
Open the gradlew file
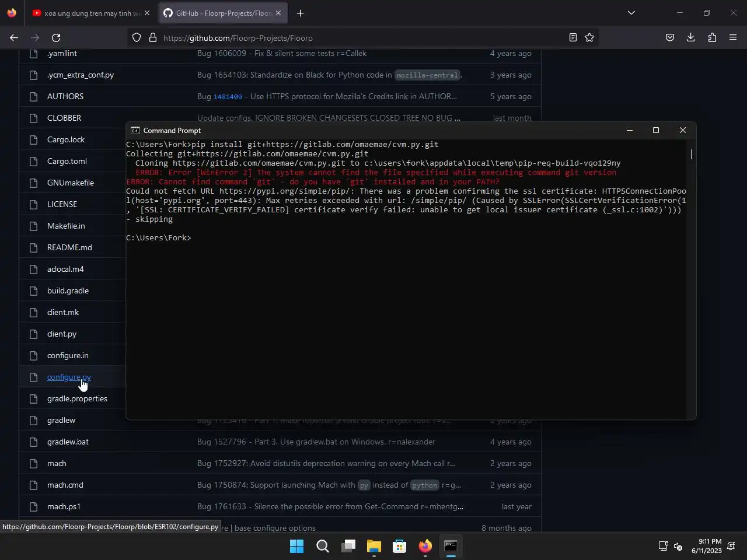coord(61,420)
